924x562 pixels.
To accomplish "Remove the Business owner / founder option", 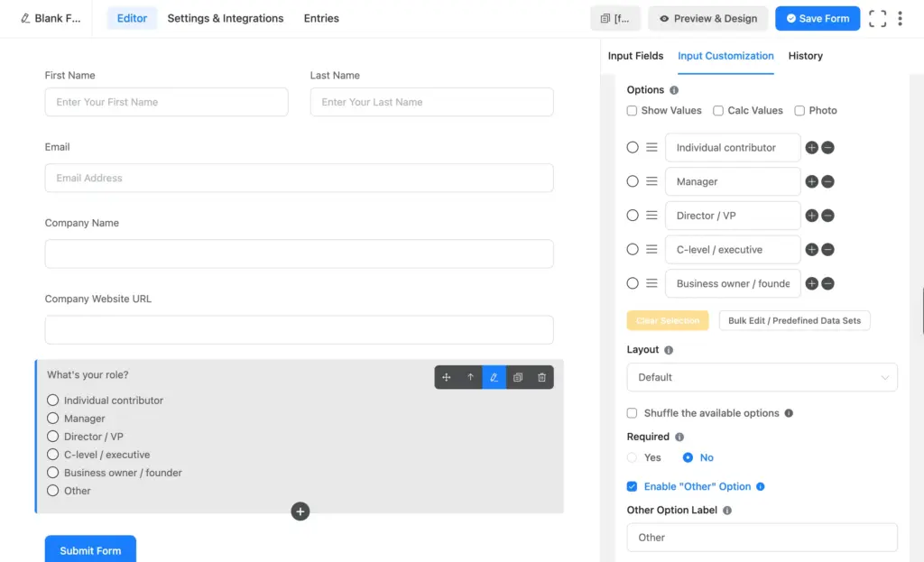I will (x=828, y=283).
